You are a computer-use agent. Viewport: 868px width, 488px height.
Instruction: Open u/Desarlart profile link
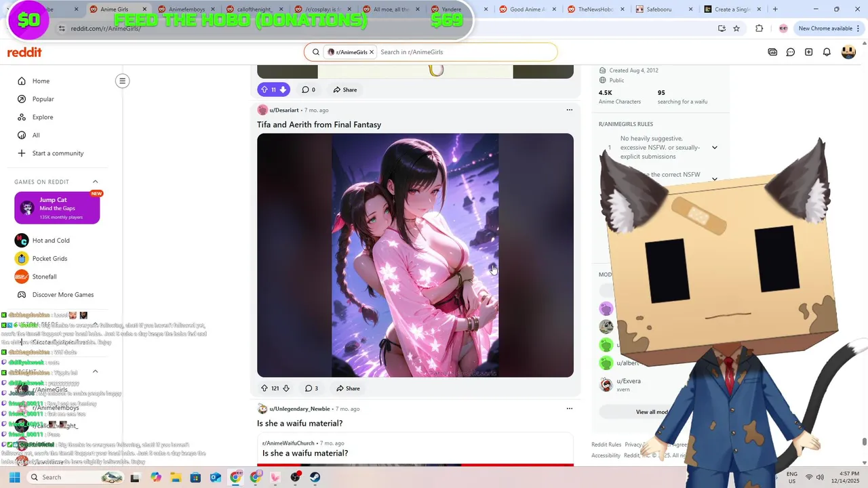(x=283, y=110)
